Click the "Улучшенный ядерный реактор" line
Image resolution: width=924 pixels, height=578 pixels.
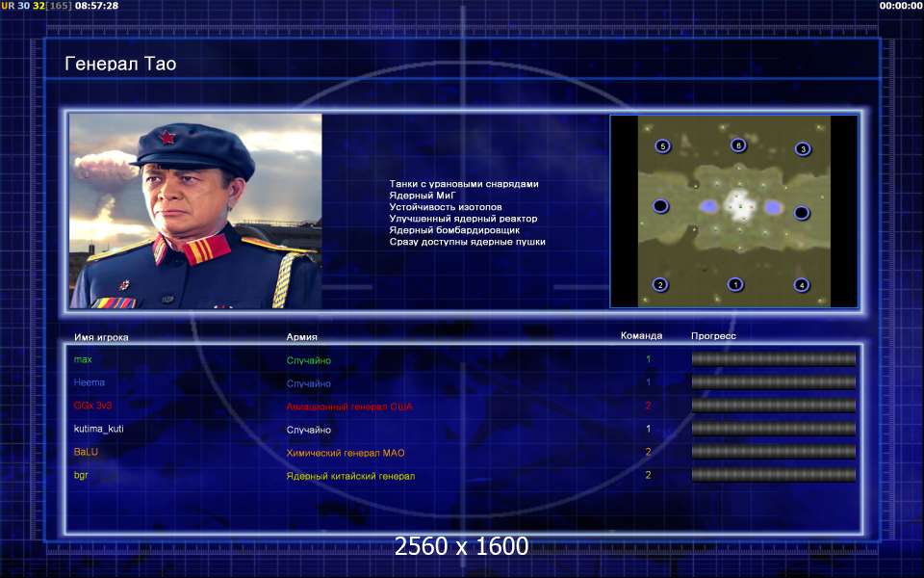463,219
